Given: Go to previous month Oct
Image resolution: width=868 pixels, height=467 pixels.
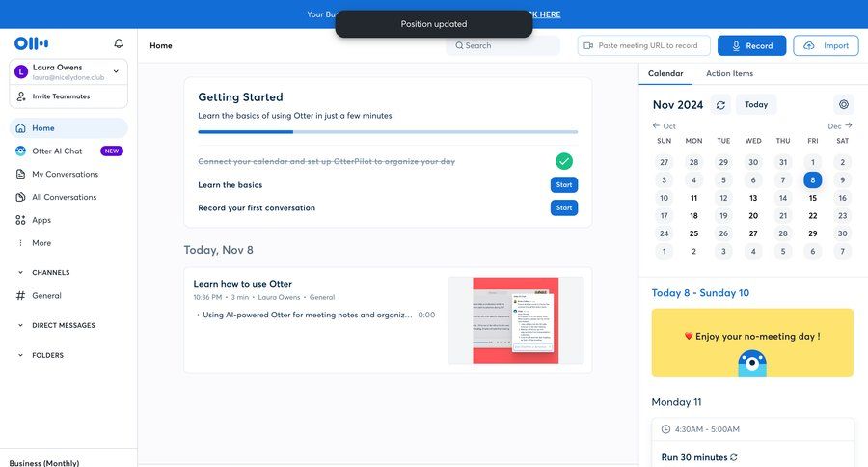Looking at the screenshot, I should click(x=664, y=125).
